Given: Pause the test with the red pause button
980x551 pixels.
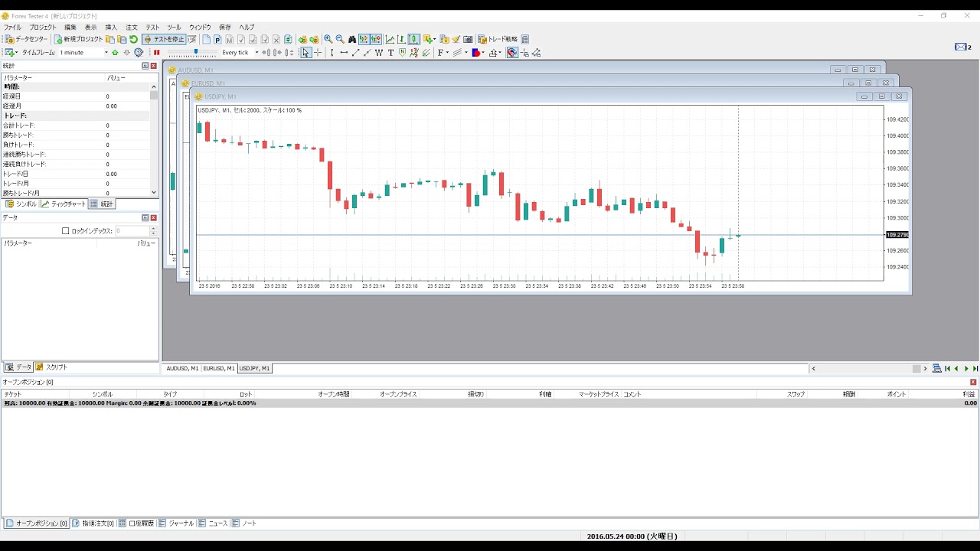Looking at the screenshot, I should click(157, 53).
